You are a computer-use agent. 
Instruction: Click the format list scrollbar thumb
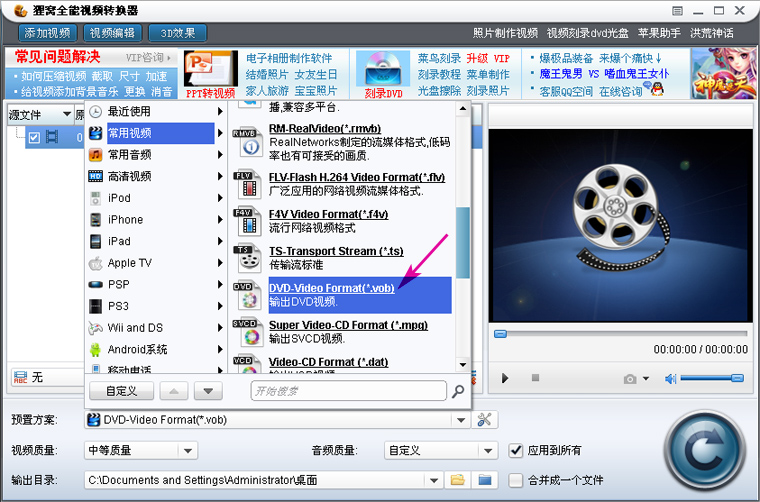pos(463,243)
